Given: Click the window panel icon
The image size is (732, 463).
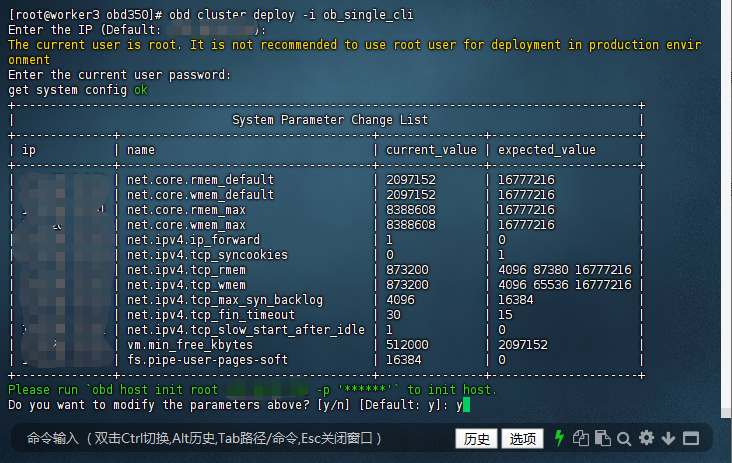Looking at the screenshot, I should tap(691, 438).
